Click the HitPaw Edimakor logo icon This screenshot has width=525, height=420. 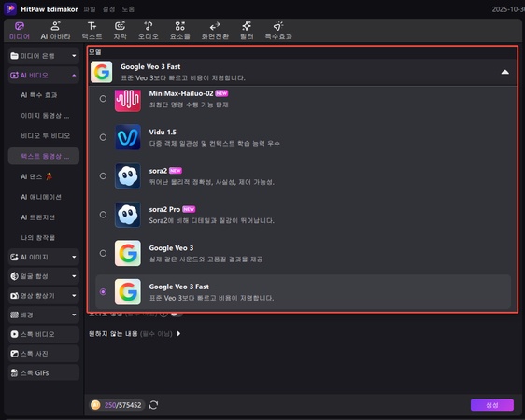(x=10, y=8)
